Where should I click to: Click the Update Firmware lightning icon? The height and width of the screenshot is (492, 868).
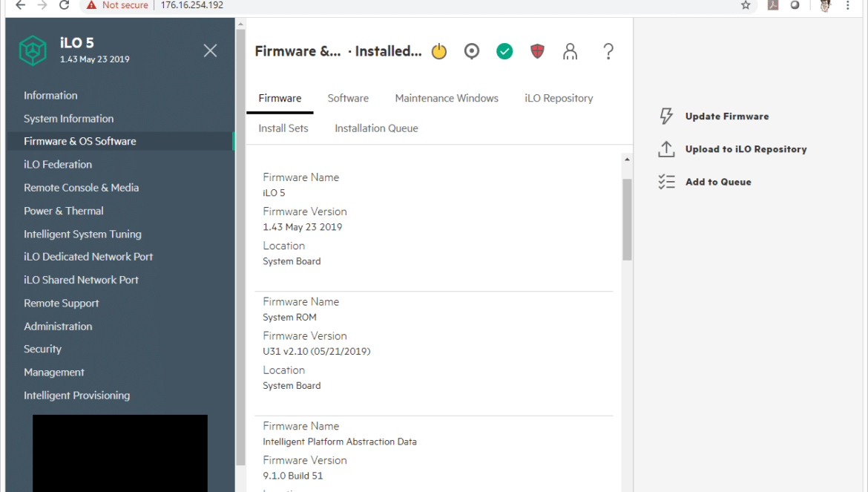[x=666, y=117]
